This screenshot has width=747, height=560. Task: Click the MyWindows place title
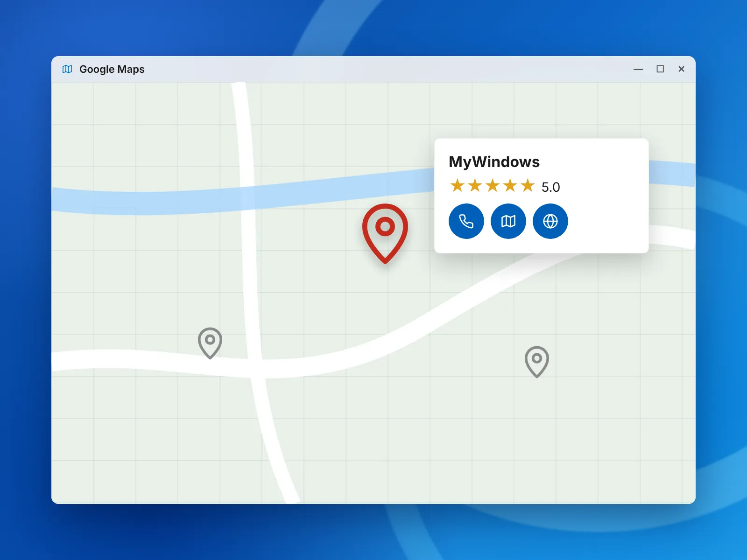pyautogui.click(x=494, y=162)
